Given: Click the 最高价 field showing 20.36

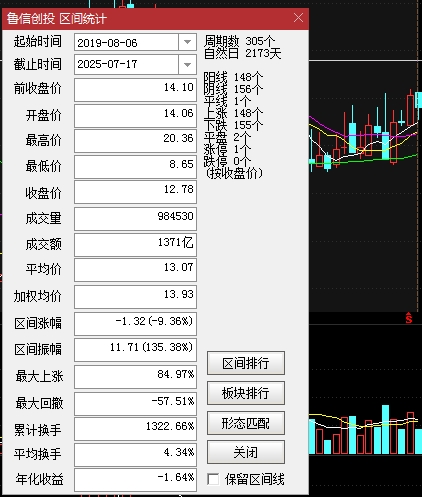Looking at the screenshot, I should pyautogui.click(x=135, y=141).
